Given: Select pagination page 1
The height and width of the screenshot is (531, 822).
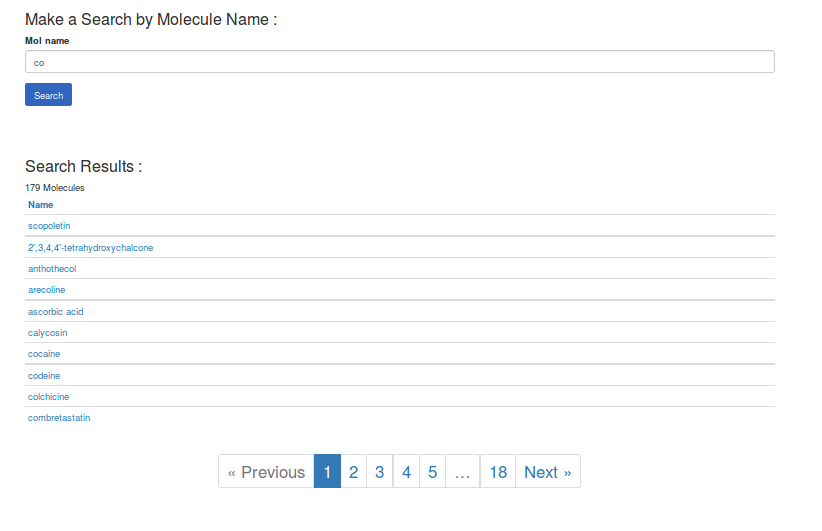Looking at the screenshot, I should (327, 472).
